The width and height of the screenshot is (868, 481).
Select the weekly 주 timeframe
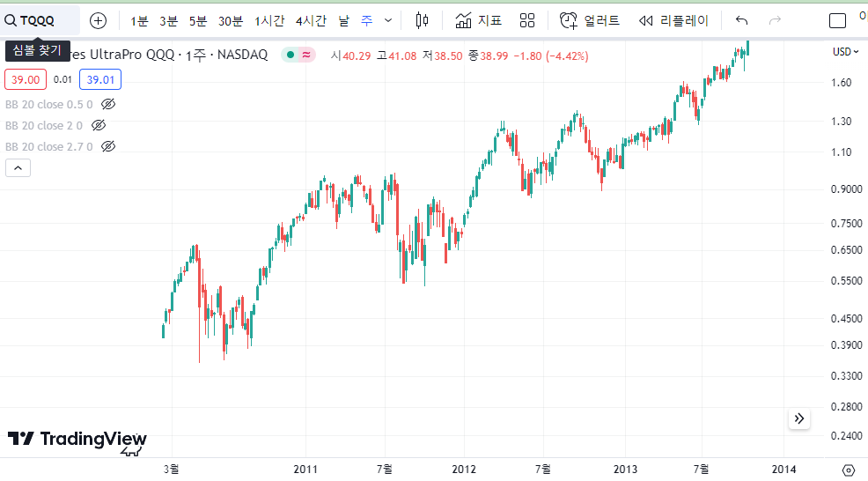[367, 20]
